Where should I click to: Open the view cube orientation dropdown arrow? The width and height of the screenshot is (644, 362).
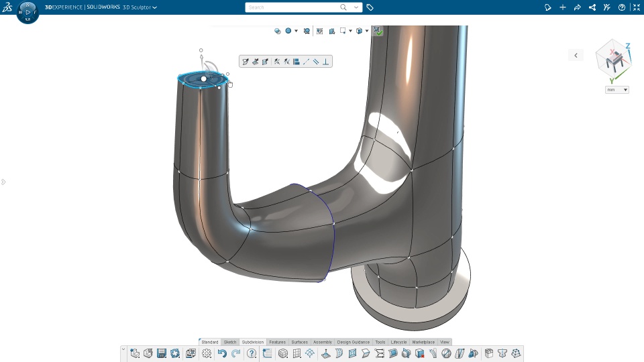pos(367,31)
